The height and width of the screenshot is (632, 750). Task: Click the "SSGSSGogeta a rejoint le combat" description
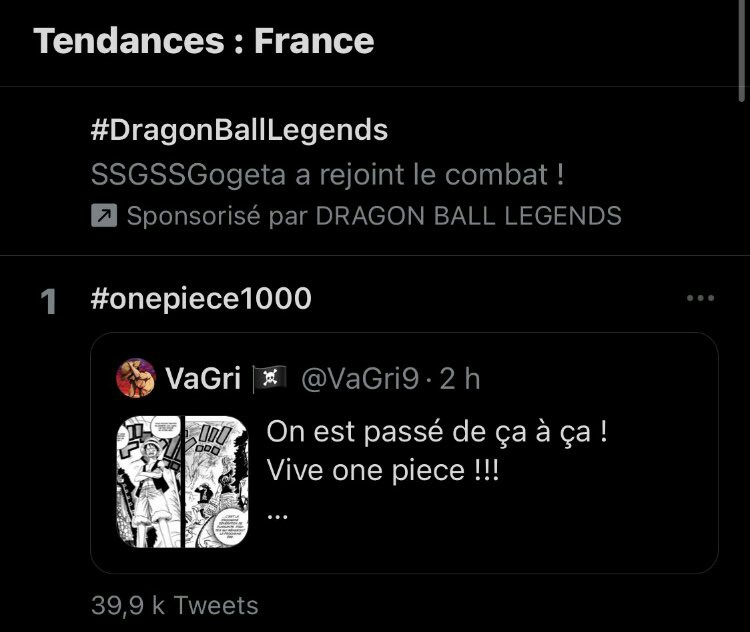coord(327,174)
